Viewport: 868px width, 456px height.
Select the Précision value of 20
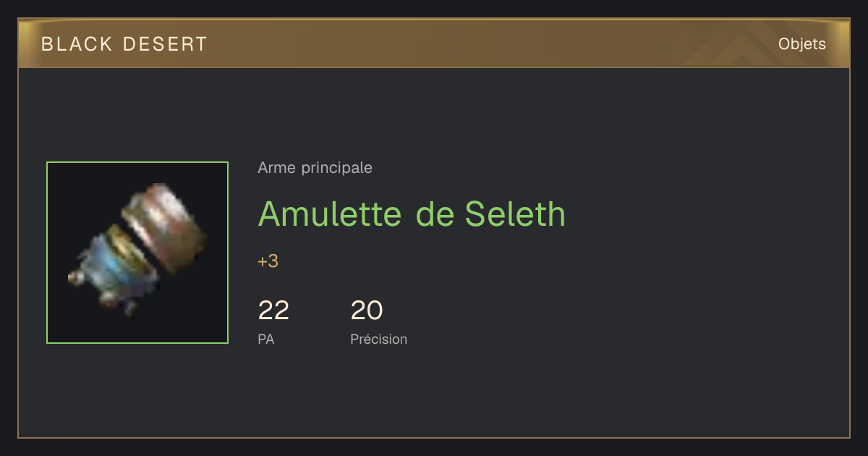pos(366,311)
